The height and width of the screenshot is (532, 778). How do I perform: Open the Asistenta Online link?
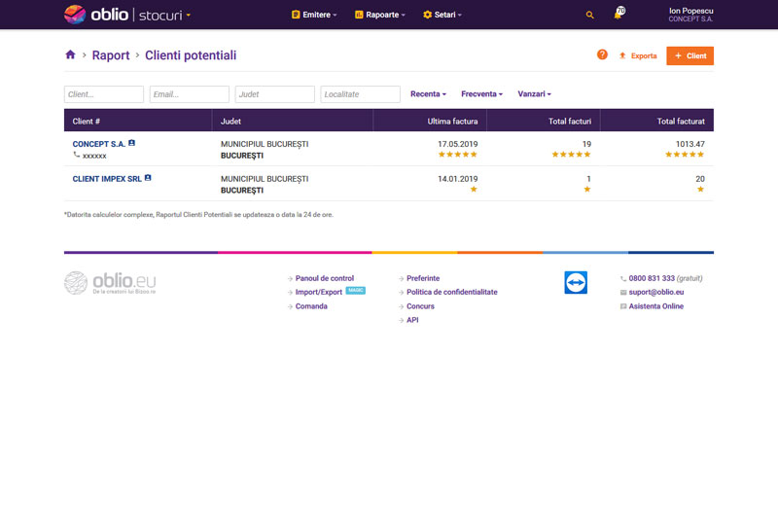coord(655,306)
